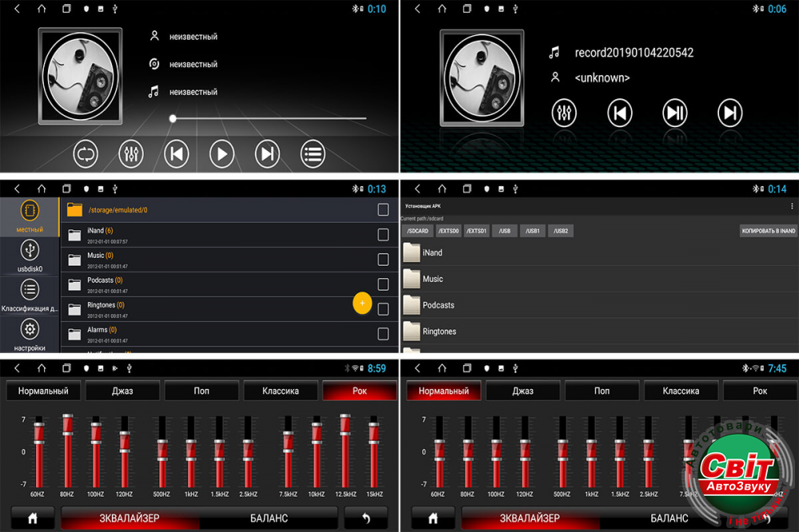This screenshot has height=532, width=799.
Task: Choose the Джаз preset next to the highlighted Нормальный
Action: (523, 391)
